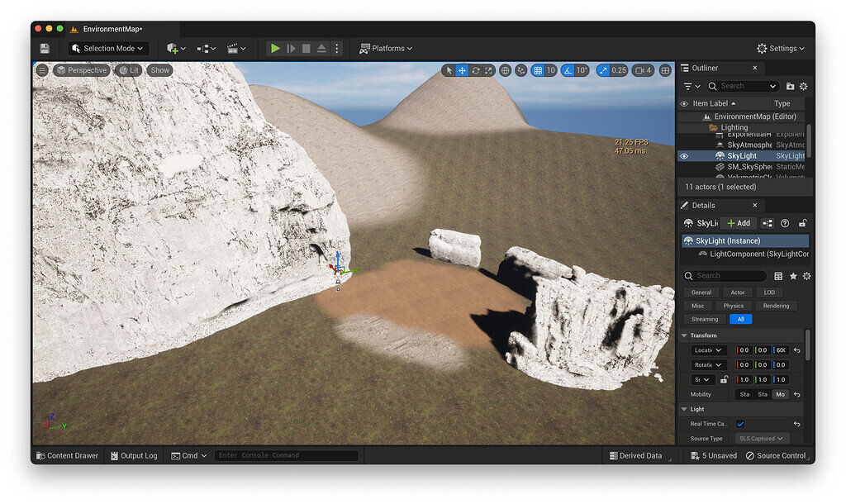This screenshot has height=504, width=846.
Task: Click the Save current level icon
Action: pyautogui.click(x=45, y=49)
